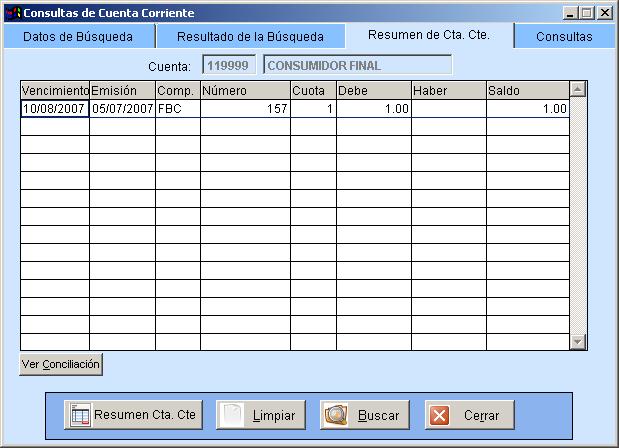Click the magnifier icon on Buscar

point(336,415)
